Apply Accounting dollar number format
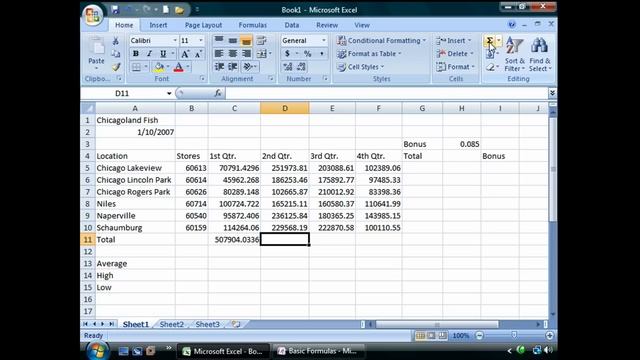This screenshot has width=640, height=360. pyautogui.click(x=287, y=54)
